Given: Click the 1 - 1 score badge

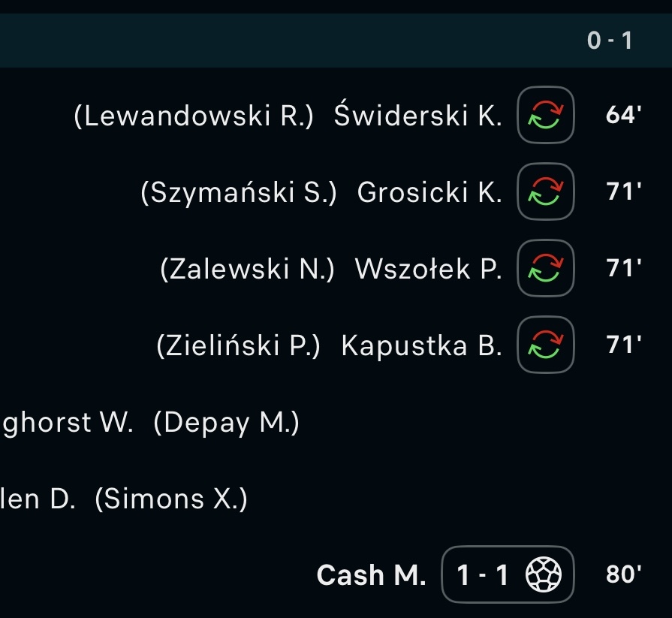Looking at the screenshot, I should 483,575.
